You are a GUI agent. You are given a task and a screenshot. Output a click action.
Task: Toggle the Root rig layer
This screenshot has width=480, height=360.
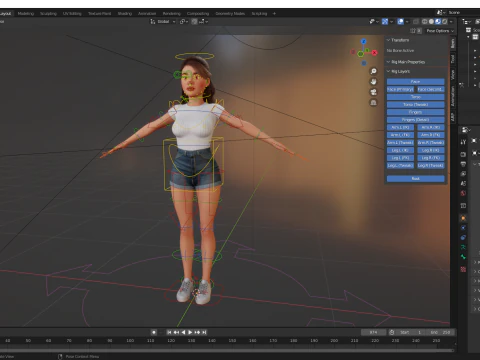(x=415, y=179)
